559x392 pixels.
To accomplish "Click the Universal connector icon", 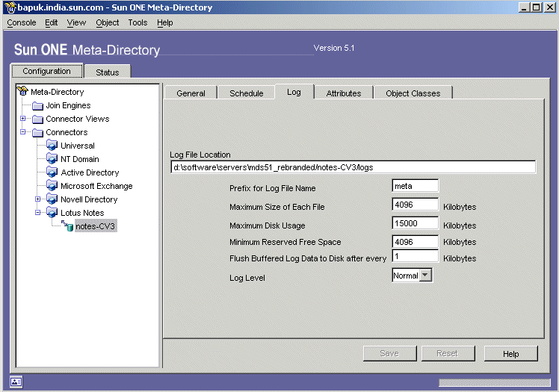I will point(52,146).
